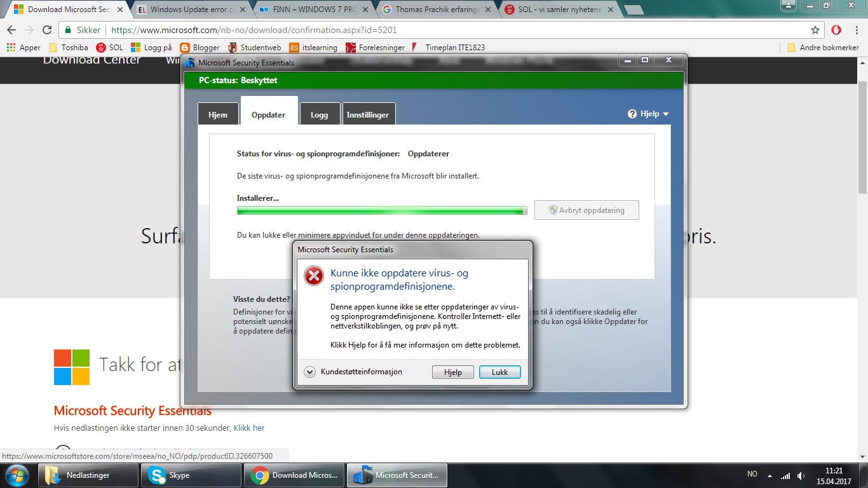868x488 pixels.
Task: Click the NO language indicator
Action: click(752, 475)
